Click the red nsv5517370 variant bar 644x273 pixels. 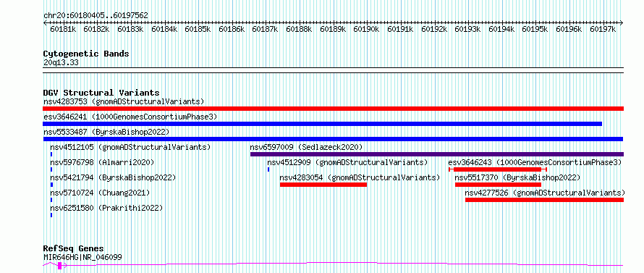pyautogui.click(x=499, y=185)
